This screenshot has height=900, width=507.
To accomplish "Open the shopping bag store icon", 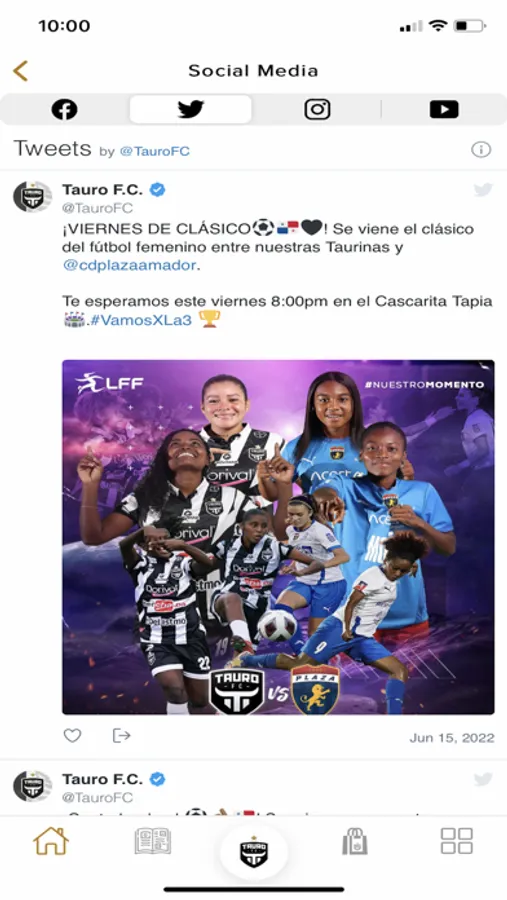I will 355,841.
